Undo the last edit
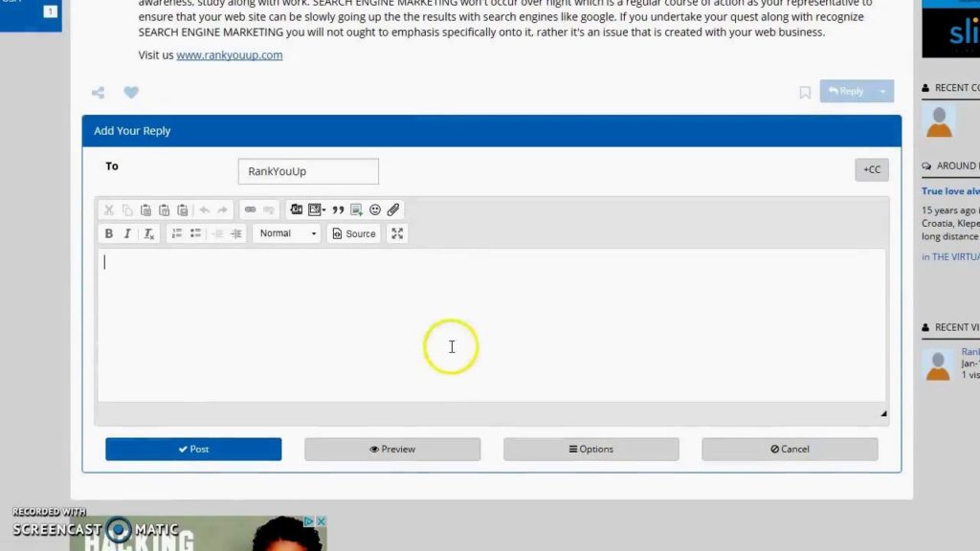Screen dimensions: 980x551 [x=205, y=209]
